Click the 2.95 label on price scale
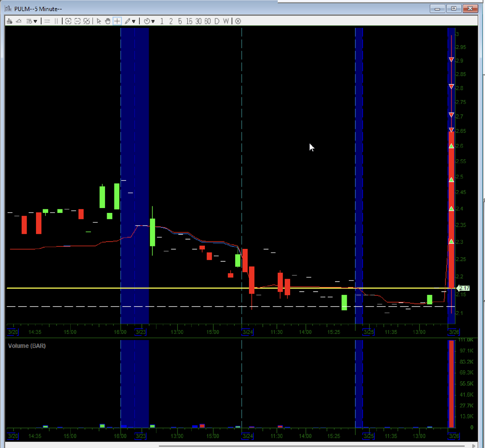Viewport: 485px width, 448px height. click(x=461, y=47)
